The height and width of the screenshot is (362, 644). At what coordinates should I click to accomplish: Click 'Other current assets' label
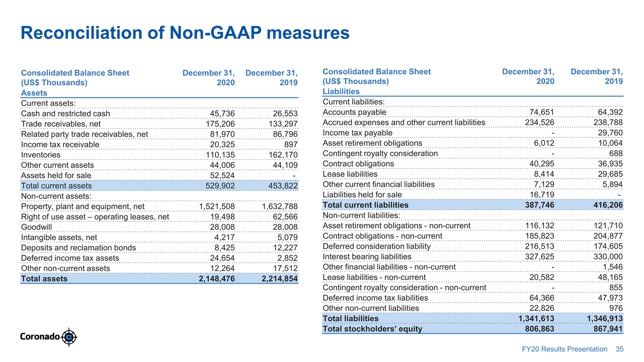click(57, 165)
